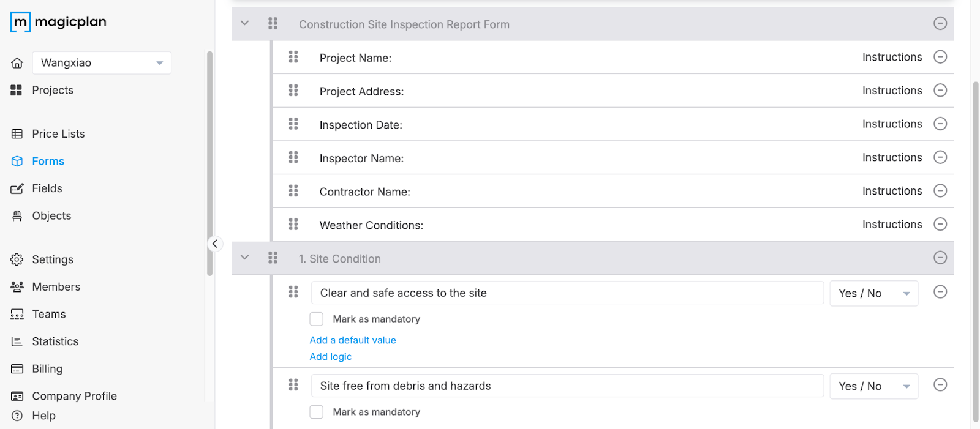Click drag handle for Site free from debris row
Screen dimensions: 980x429
click(x=293, y=385)
